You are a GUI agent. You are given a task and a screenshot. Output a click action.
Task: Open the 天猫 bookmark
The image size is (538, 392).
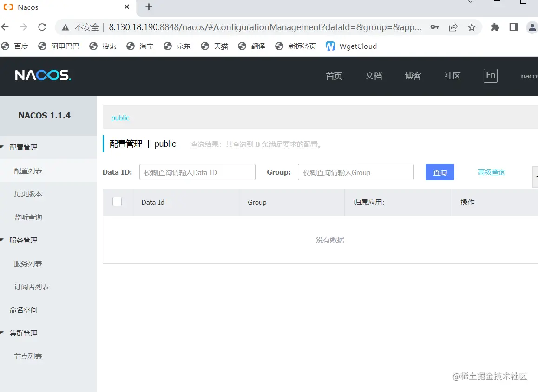pyautogui.click(x=215, y=46)
